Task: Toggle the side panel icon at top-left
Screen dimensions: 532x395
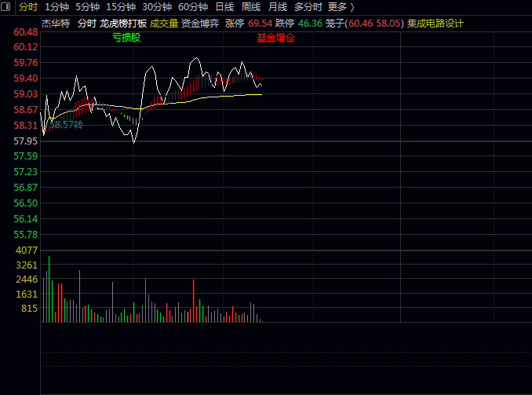Action: pyautogui.click(x=5, y=6)
